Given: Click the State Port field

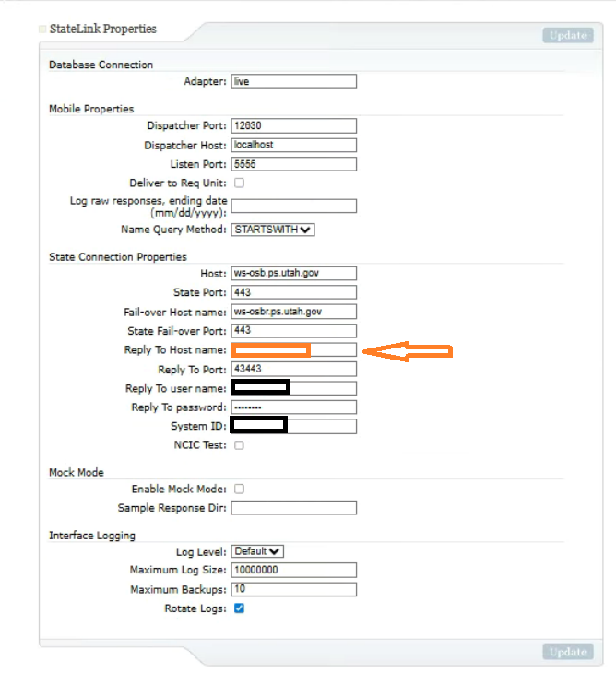Looking at the screenshot, I should (x=293, y=292).
